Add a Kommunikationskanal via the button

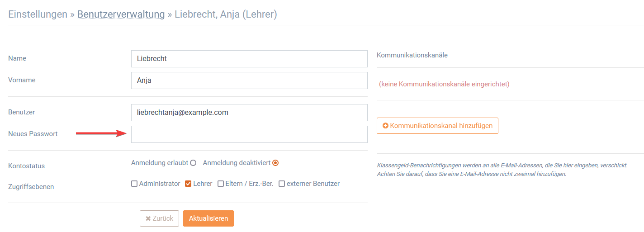[437, 126]
